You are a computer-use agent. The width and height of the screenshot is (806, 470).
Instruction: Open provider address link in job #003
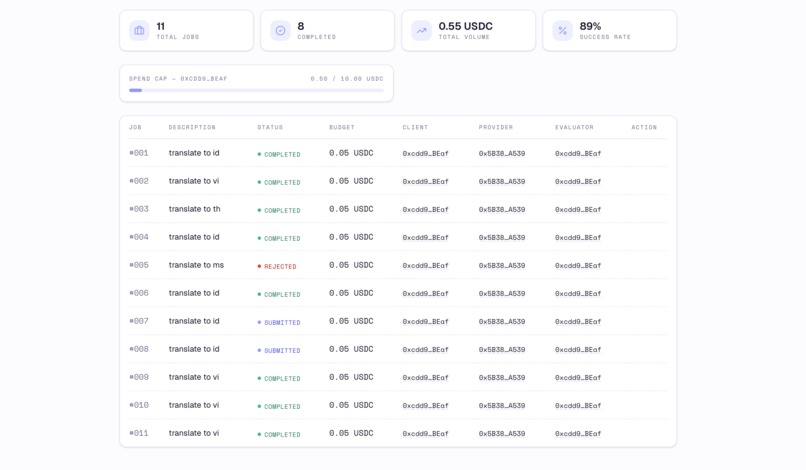pyautogui.click(x=502, y=209)
